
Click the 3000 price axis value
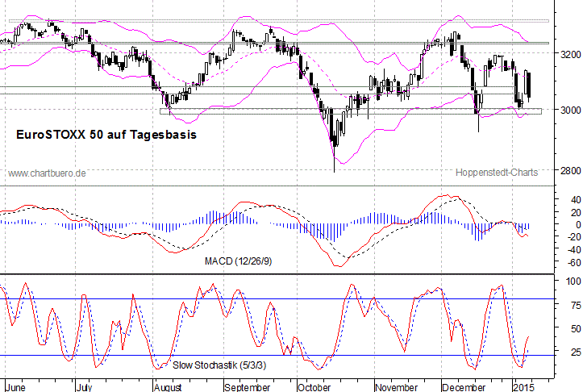tap(571, 110)
